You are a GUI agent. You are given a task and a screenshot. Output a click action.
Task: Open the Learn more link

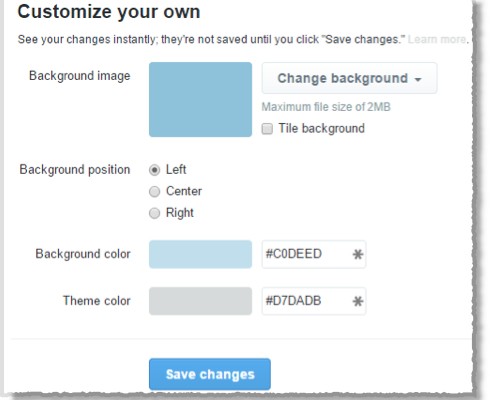click(x=437, y=39)
